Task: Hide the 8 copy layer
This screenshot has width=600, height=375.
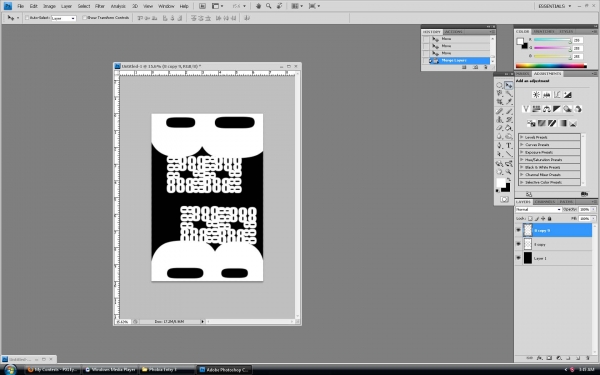Action: click(x=518, y=244)
